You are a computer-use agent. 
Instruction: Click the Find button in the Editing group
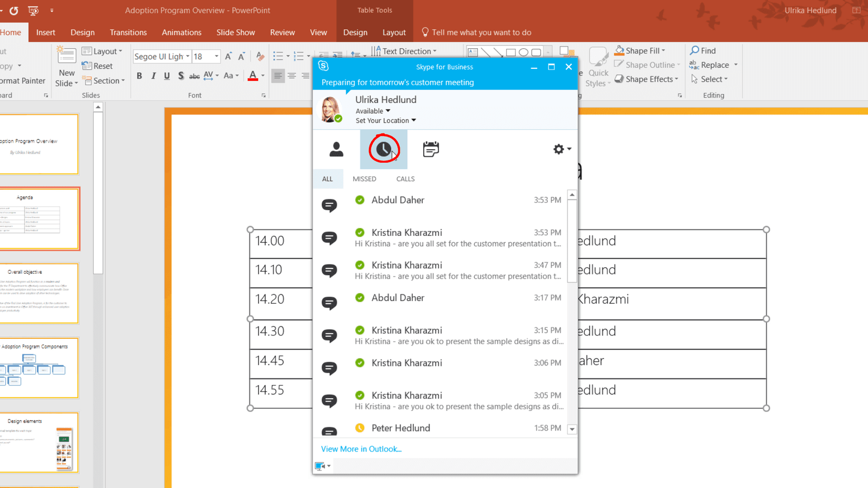703,50
